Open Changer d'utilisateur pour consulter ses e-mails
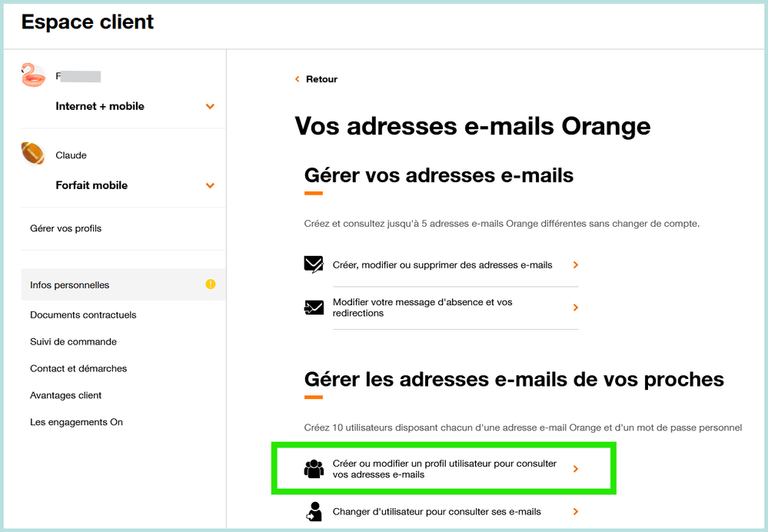768x532 pixels. point(437,511)
